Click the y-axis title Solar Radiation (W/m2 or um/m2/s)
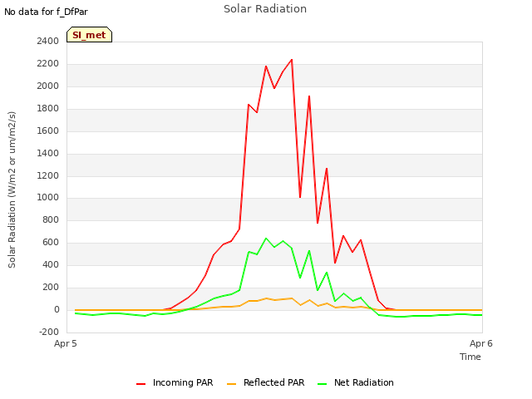The height and width of the screenshot is (399, 532). tap(12, 190)
